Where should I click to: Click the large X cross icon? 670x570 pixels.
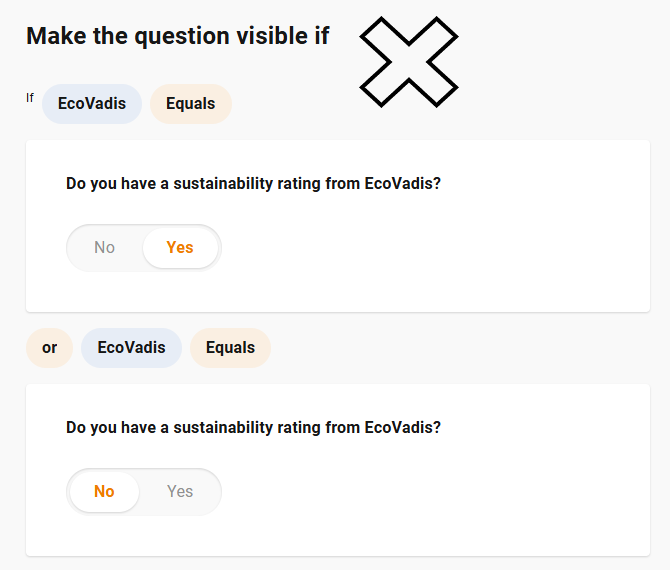click(409, 61)
